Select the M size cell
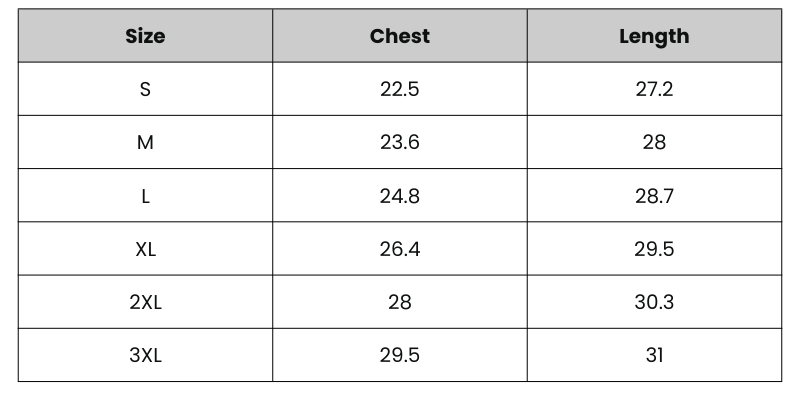This screenshot has height=400, width=800. tap(145, 142)
